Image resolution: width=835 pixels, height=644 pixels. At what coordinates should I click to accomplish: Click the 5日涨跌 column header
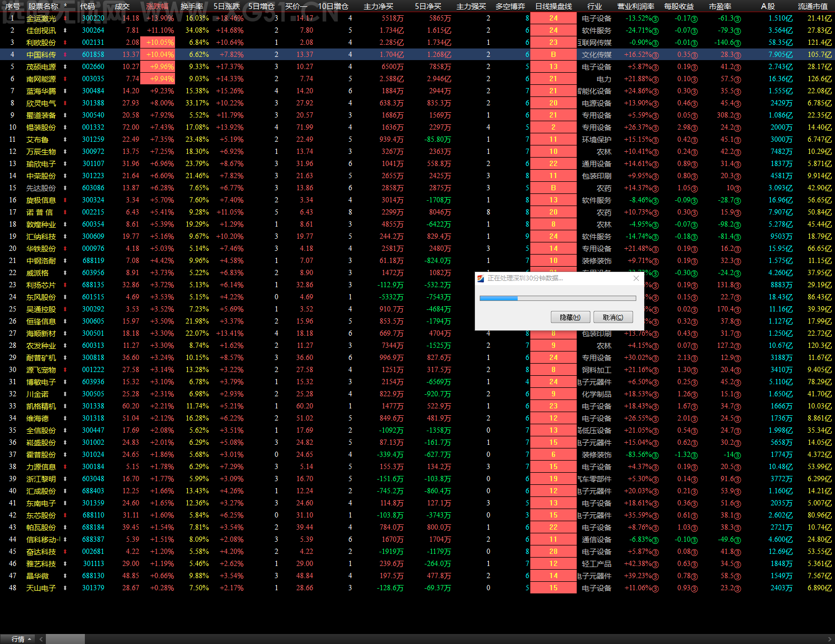coord(227,6)
